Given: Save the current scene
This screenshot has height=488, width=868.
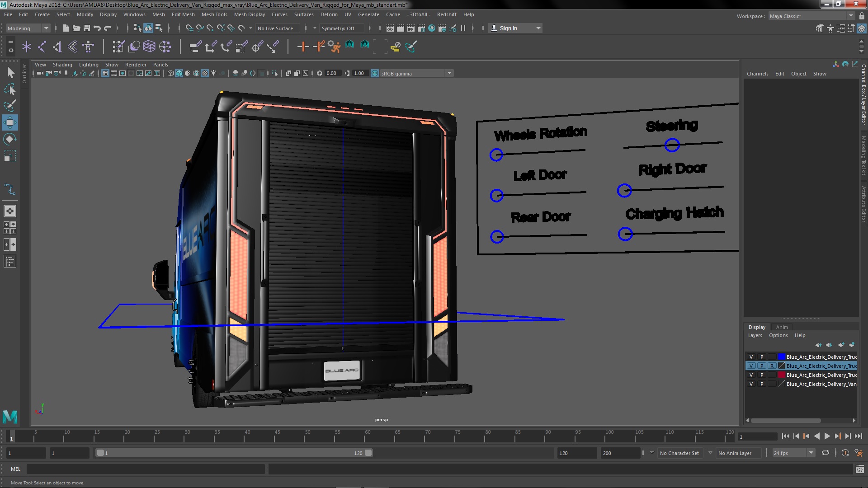Looking at the screenshot, I should (87, 28).
